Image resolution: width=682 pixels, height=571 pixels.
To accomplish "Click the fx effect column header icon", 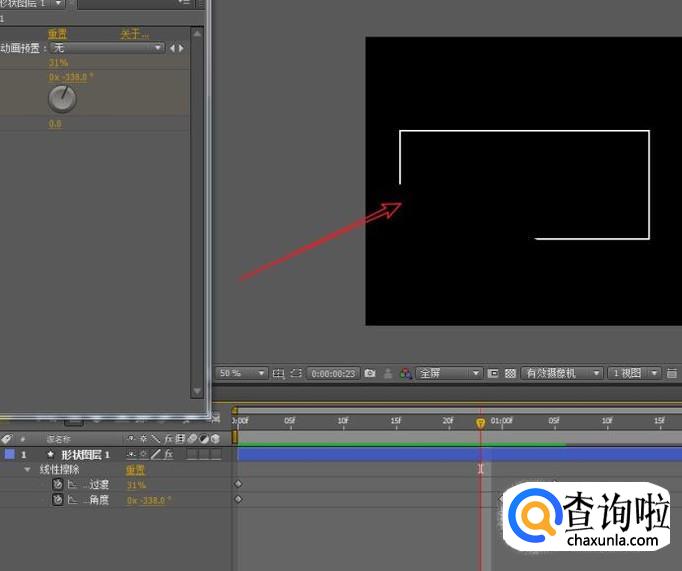I will pyautogui.click(x=168, y=439).
